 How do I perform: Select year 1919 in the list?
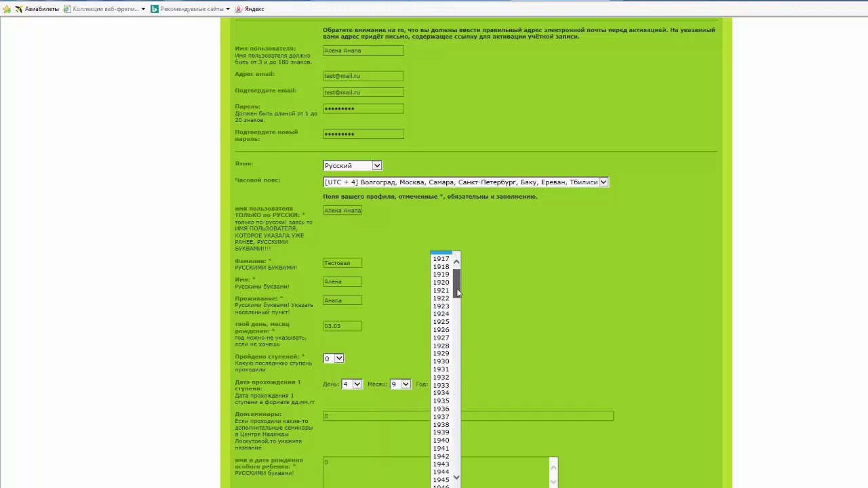tap(441, 274)
